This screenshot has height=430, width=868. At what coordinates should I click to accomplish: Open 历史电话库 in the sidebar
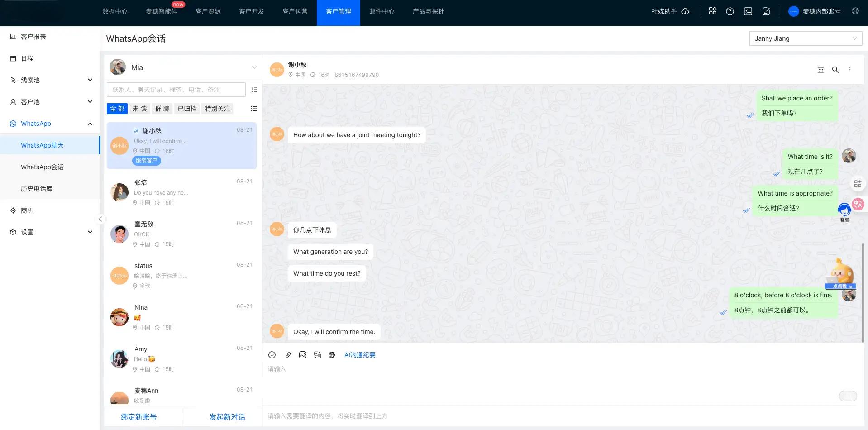[37, 189]
